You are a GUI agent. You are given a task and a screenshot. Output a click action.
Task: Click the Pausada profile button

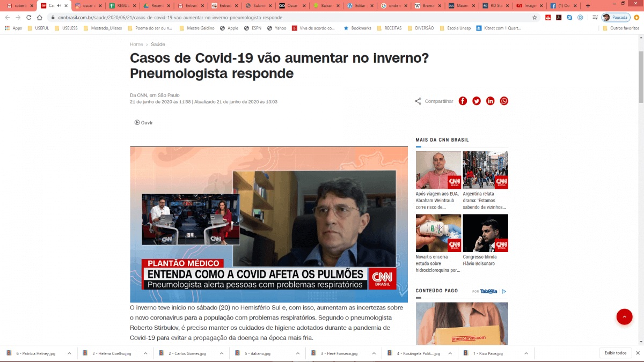616,17
